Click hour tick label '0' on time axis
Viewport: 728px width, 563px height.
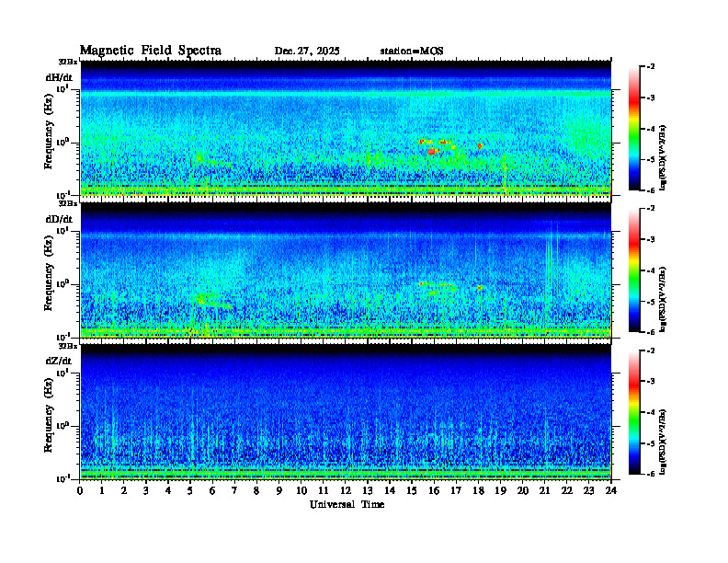(x=80, y=491)
